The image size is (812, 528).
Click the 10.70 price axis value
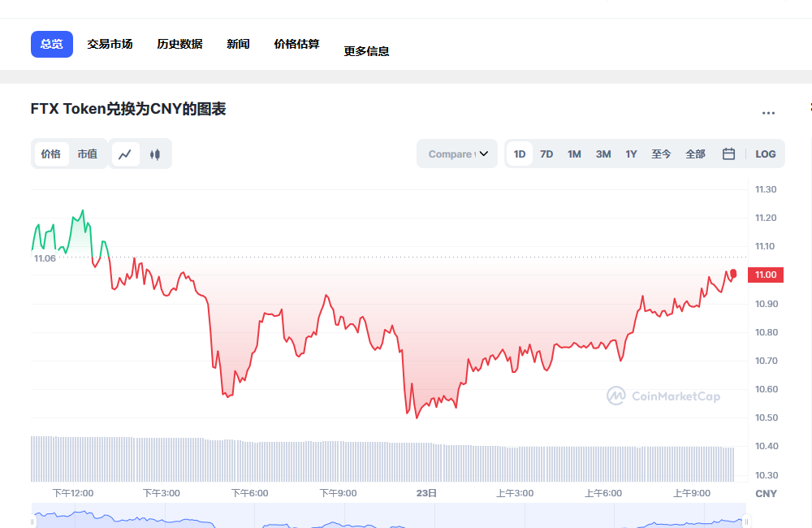tap(766, 361)
